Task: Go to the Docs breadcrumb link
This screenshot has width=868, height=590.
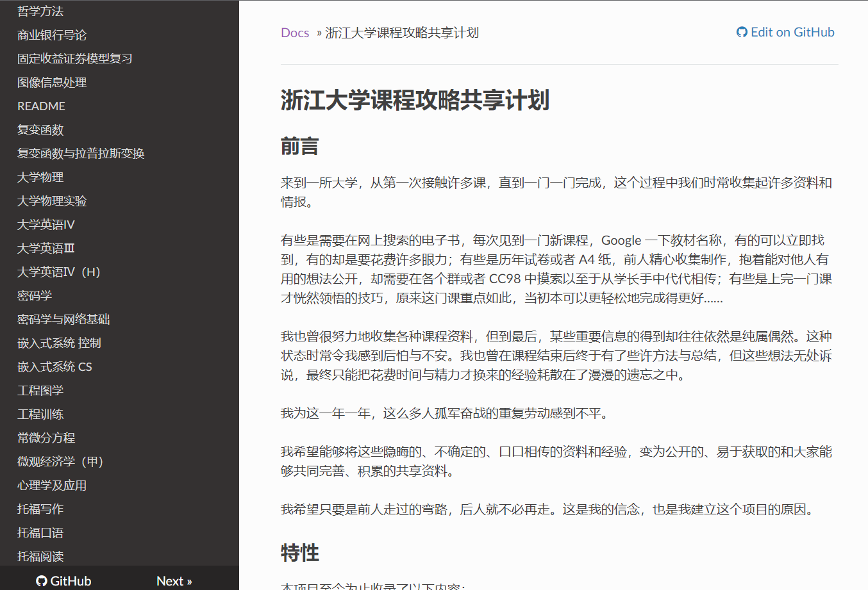Action: 295,33
